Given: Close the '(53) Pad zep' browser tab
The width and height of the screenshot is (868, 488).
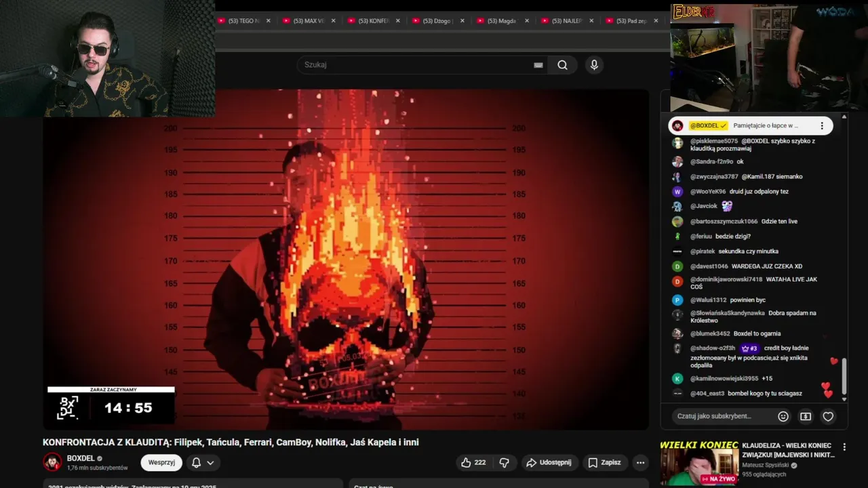Looking at the screenshot, I should tap(656, 21).
